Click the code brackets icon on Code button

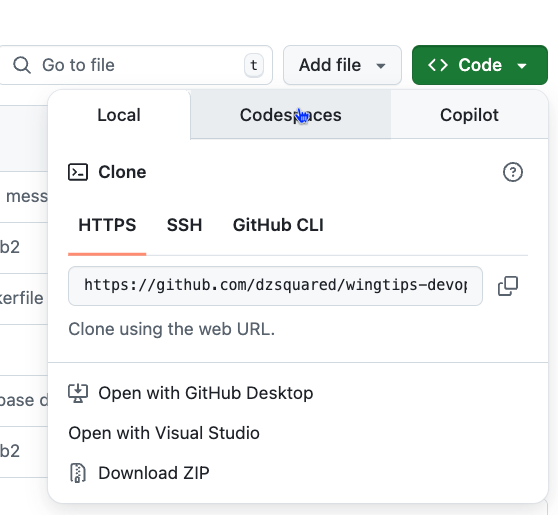[x=438, y=65]
